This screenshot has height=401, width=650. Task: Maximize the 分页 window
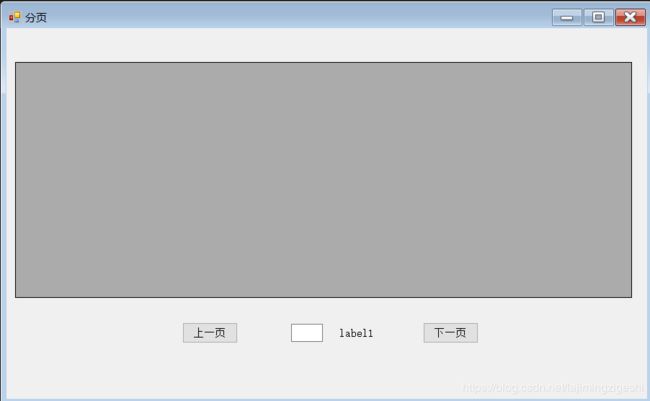point(598,17)
